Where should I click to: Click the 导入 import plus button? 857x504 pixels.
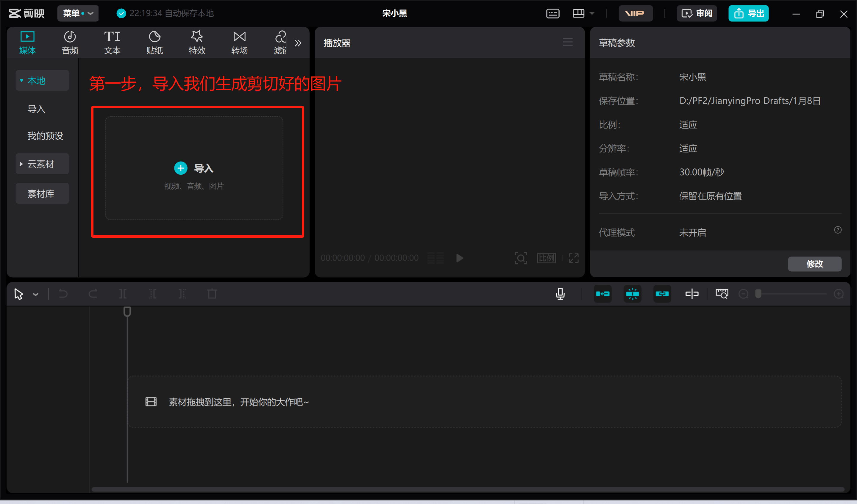click(x=181, y=168)
